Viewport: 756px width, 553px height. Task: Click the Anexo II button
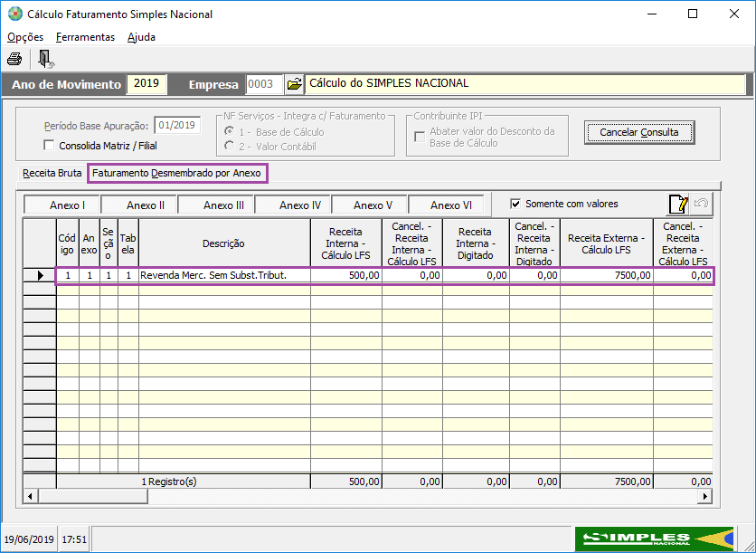(139, 205)
